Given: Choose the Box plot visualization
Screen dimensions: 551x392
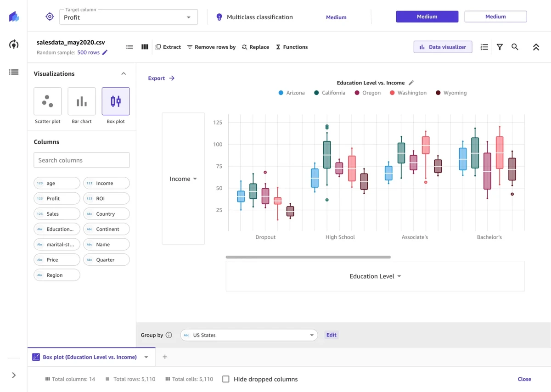Looking at the screenshot, I should point(116,101).
